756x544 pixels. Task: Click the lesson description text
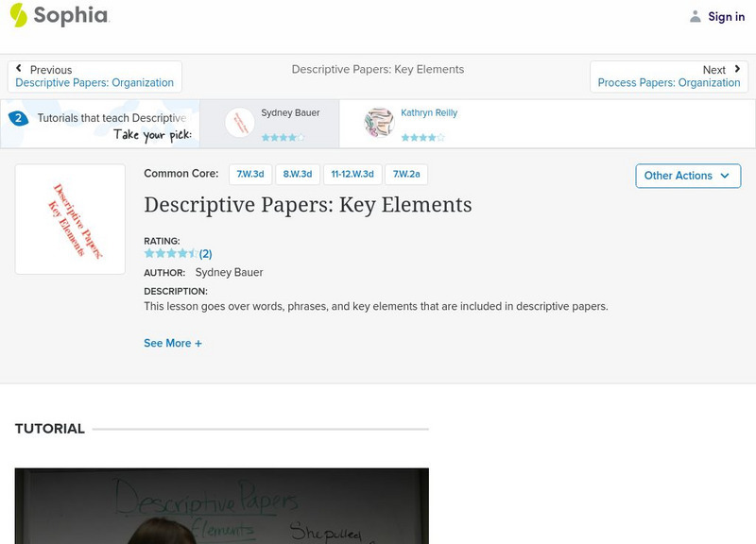[x=376, y=306]
